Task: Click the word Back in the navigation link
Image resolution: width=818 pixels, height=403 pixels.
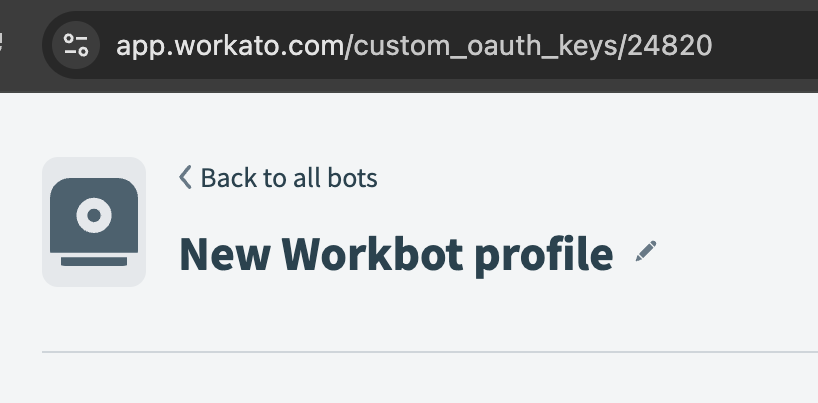Action: [x=228, y=178]
